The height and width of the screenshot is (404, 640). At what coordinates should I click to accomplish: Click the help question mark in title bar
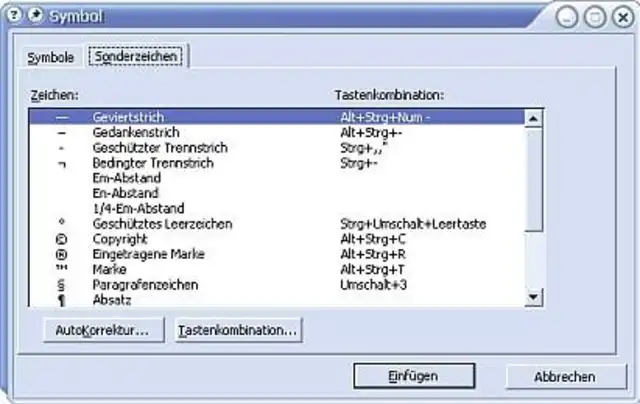point(15,15)
